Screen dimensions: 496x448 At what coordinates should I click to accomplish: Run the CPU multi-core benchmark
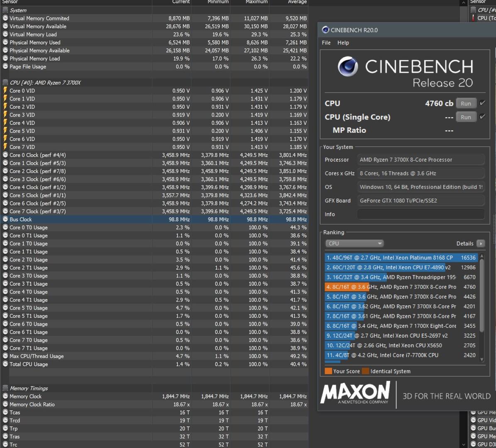coord(466,103)
